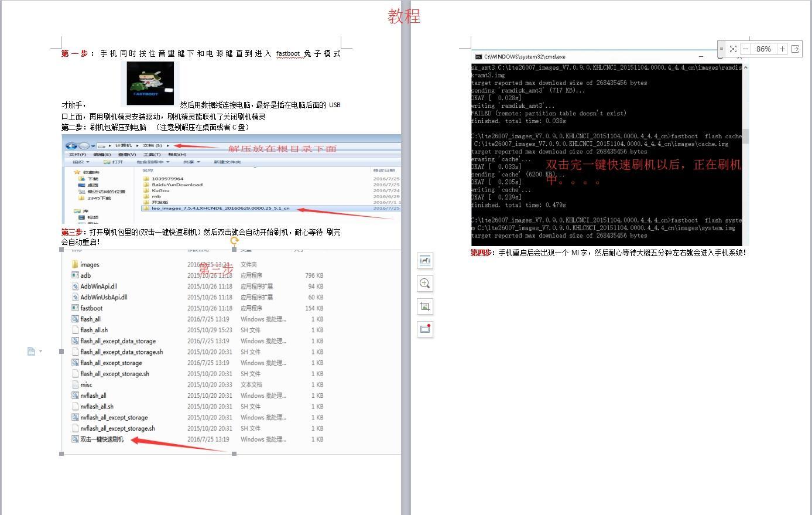This screenshot has width=812, height=515.
Task: Click the underlined word fastboot in step one
Action: (x=288, y=53)
